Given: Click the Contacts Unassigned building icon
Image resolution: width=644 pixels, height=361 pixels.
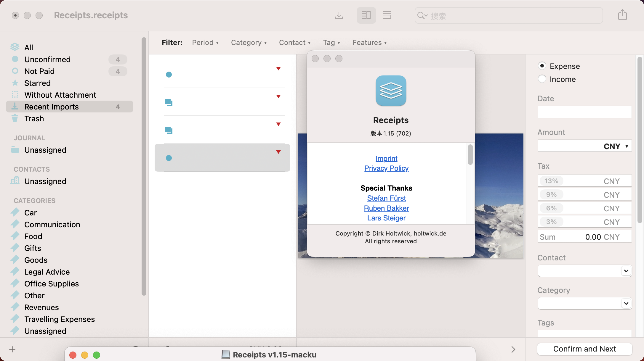Looking at the screenshot, I should (15, 180).
